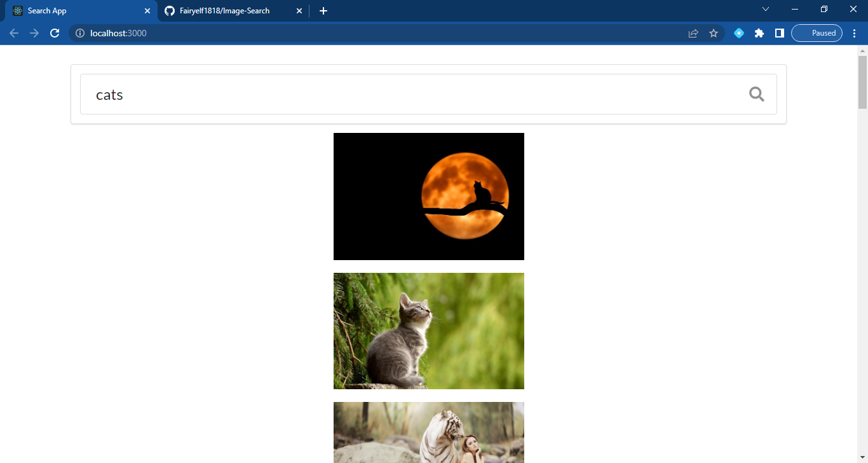868x463 pixels.
Task: Click the Paused sync status button
Action: click(817, 33)
